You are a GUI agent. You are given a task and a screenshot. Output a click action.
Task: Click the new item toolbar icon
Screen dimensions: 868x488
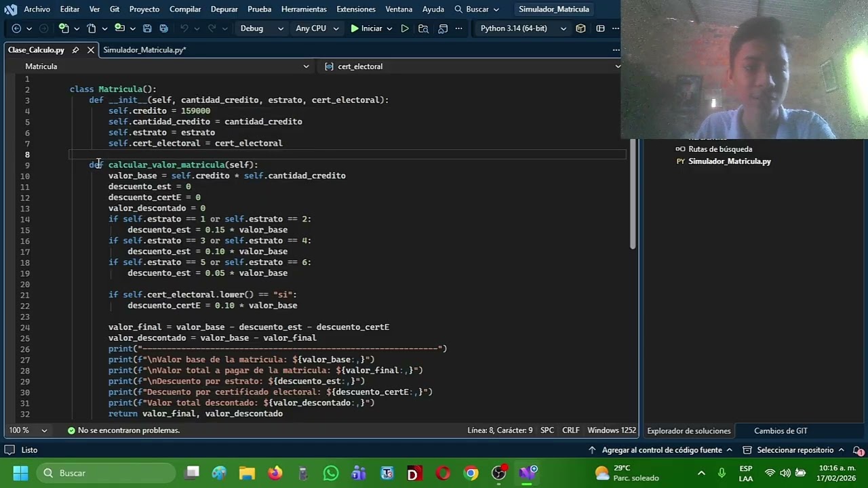64,28
